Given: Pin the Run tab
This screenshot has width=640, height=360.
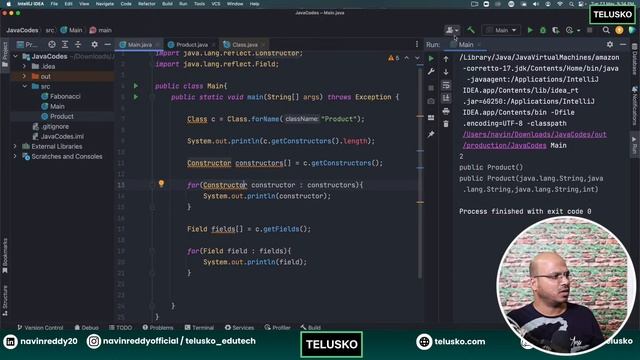Looking at the screenshot, I should pyautogui.click(x=431, y=134).
